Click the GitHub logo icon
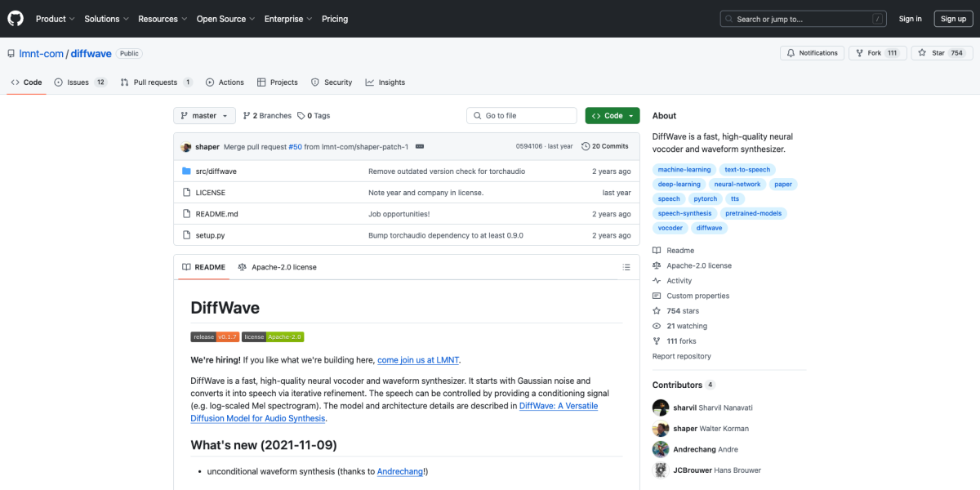 pos(16,19)
